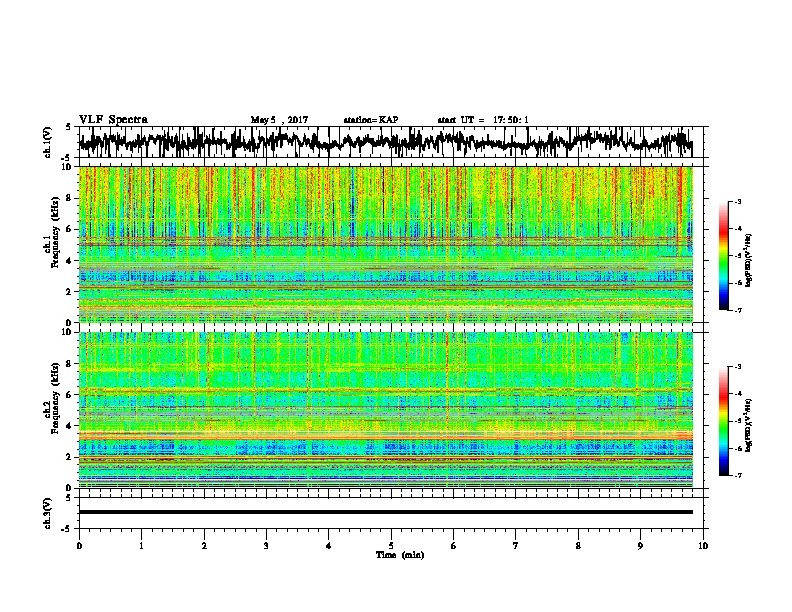
Task: Click the ch.2 spectrogram color scale bar
Action: (723, 421)
